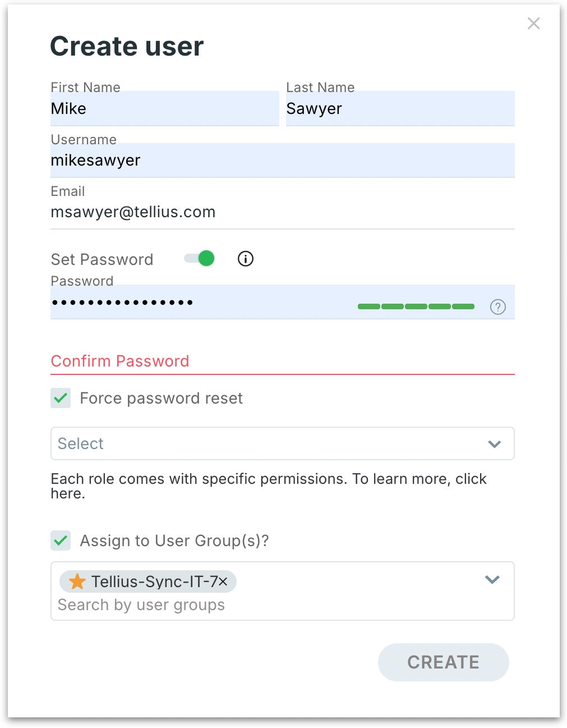The width and height of the screenshot is (567, 728).
Task: Click the Search by user groups box
Action: (269, 605)
